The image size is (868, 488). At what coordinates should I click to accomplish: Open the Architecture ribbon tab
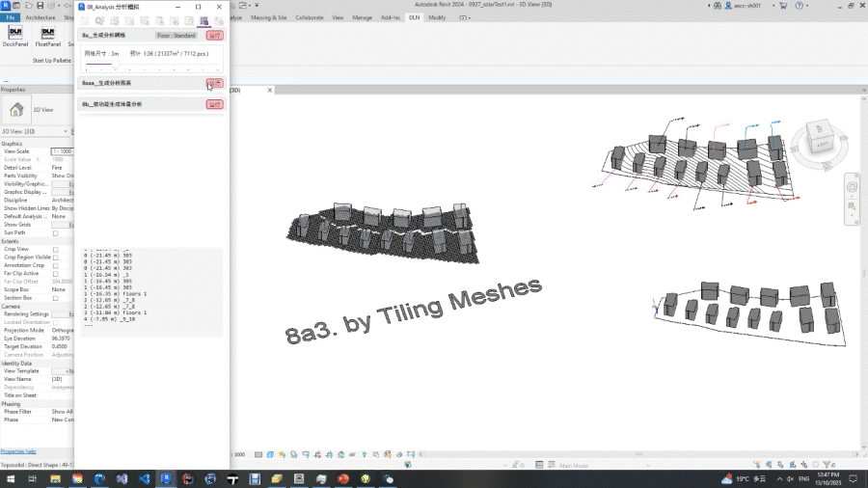coord(40,17)
